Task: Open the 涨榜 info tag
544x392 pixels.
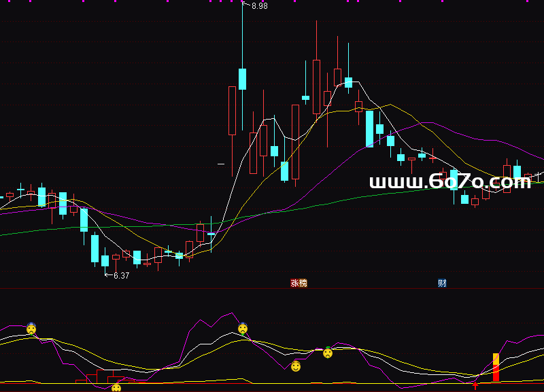Action: point(299,283)
